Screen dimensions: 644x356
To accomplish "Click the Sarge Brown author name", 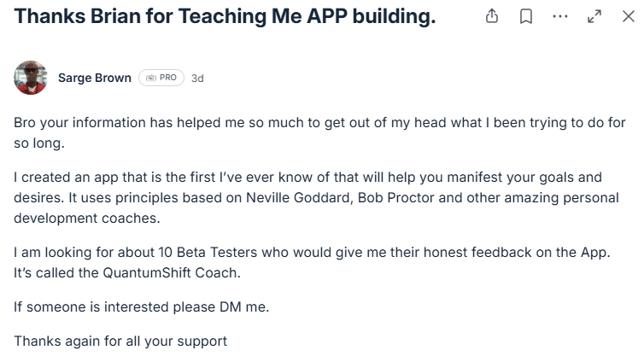I will pos(94,78).
